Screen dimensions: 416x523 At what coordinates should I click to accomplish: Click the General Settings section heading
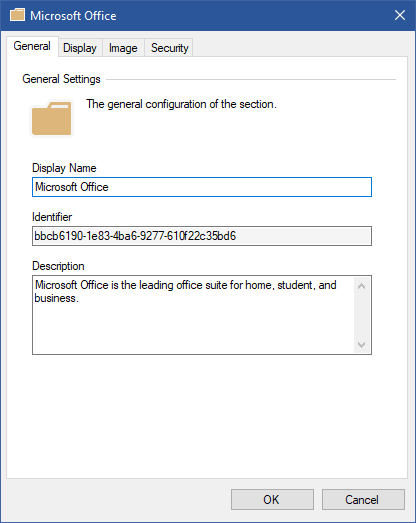[61, 79]
